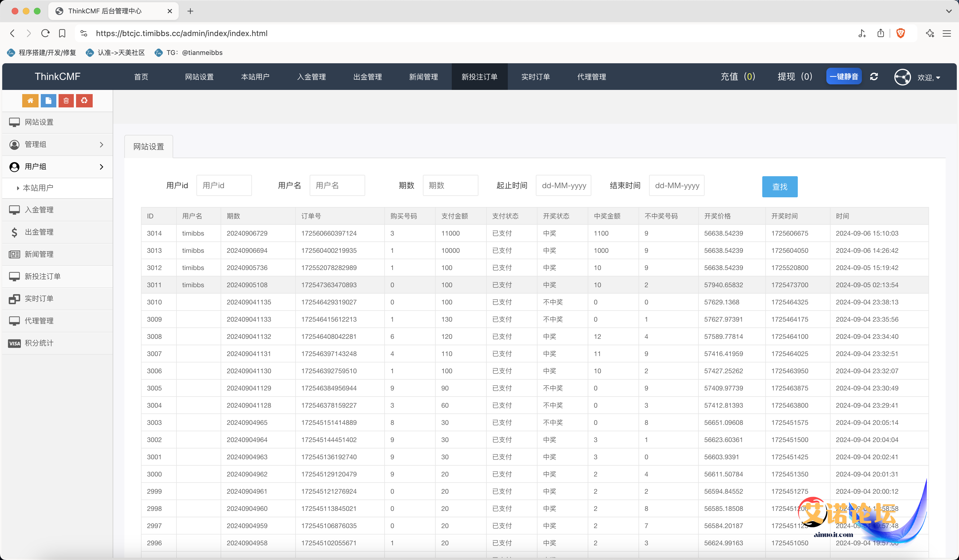Open 网站设置 in top navigation
959x560 pixels.
[x=200, y=77]
